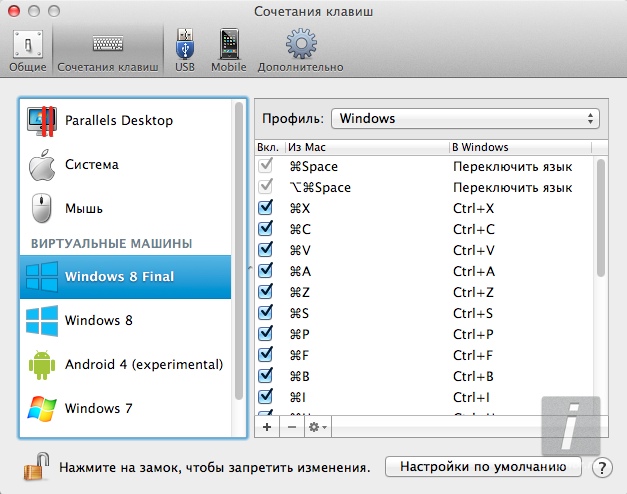Select the Windows 8 virtual machine
This screenshot has width=627, height=494.
[x=126, y=320]
